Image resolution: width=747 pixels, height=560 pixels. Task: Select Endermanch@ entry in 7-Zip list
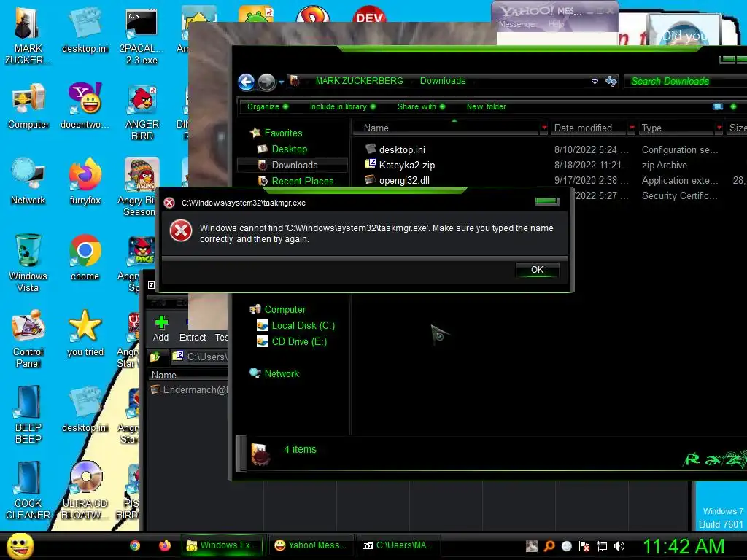click(x=190, y=390)
